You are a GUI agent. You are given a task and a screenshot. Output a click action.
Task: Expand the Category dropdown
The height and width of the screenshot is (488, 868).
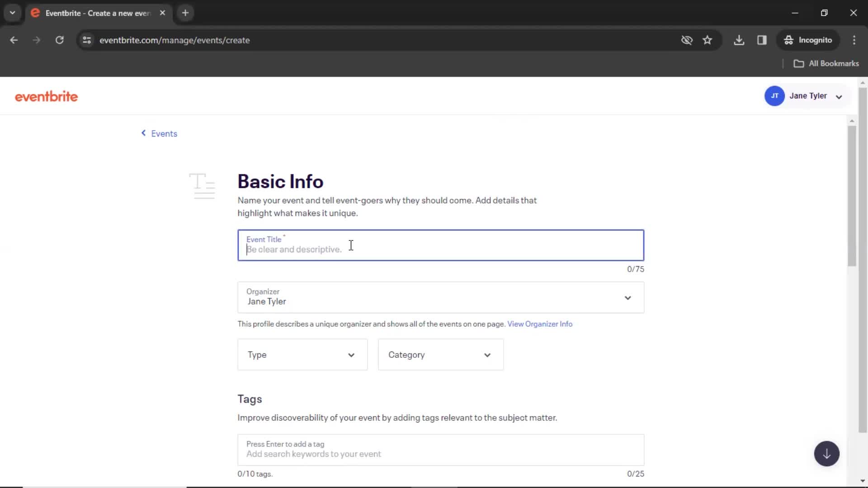441,355
